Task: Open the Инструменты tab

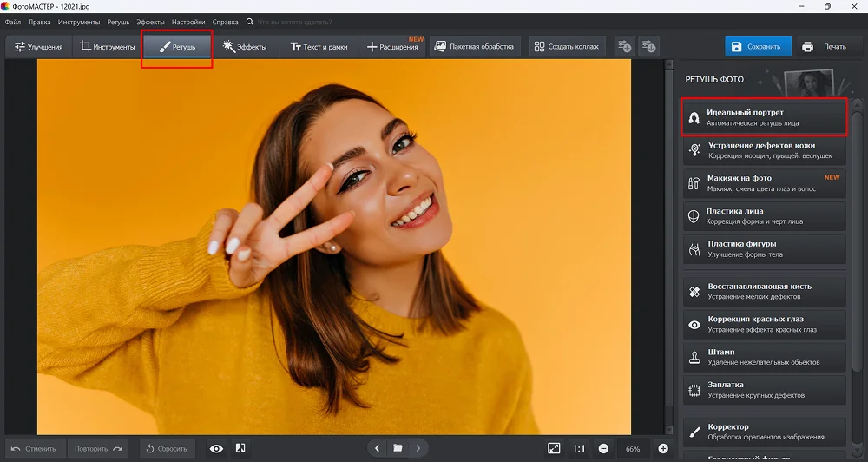Action: [x=107, y=47]
